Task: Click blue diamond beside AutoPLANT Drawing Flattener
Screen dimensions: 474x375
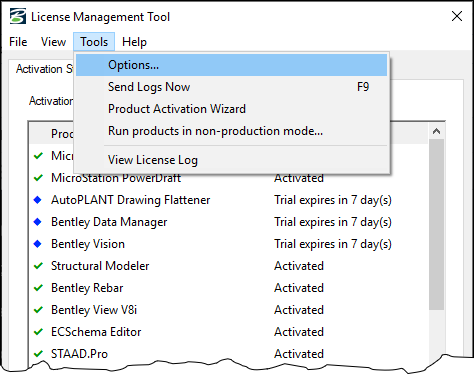Action: 38,200
